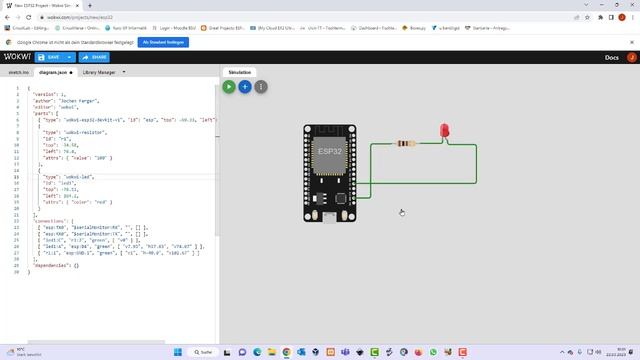Open the Login Moodle bookmark

[x=174, y=28]
